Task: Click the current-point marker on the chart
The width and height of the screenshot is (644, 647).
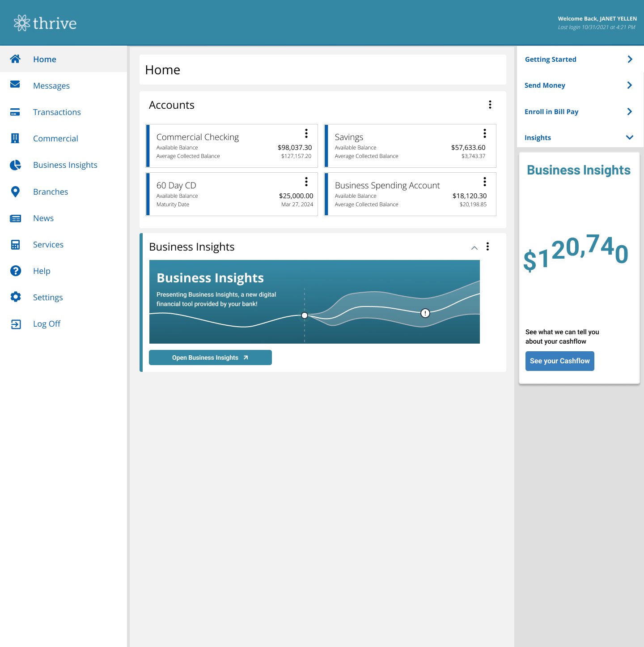Action: (x=305, y=315)
